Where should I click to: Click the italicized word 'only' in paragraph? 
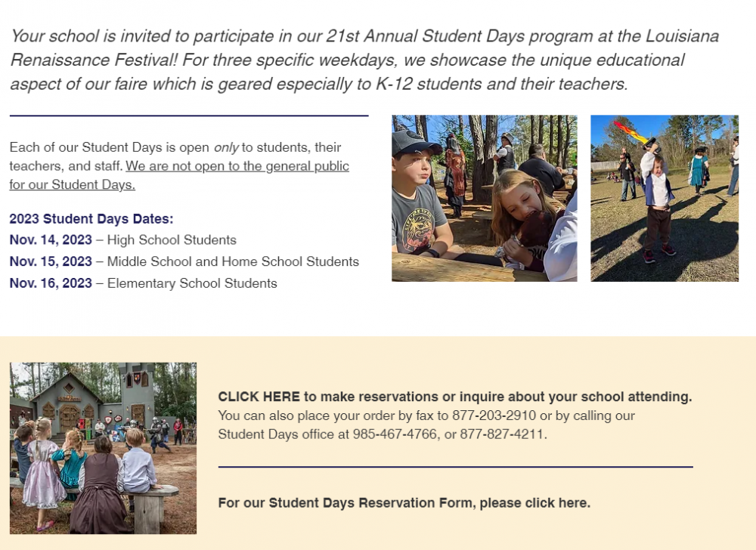[x=226, y=147]
